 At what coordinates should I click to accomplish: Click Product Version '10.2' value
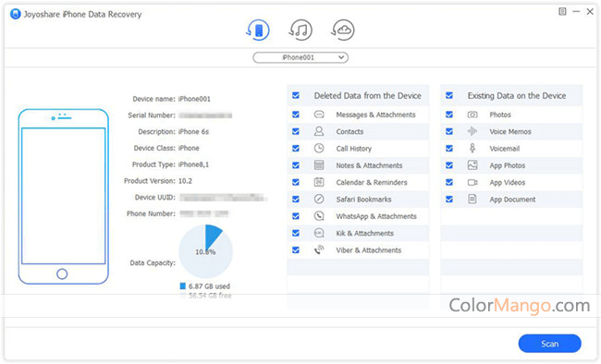click(185, 181)
